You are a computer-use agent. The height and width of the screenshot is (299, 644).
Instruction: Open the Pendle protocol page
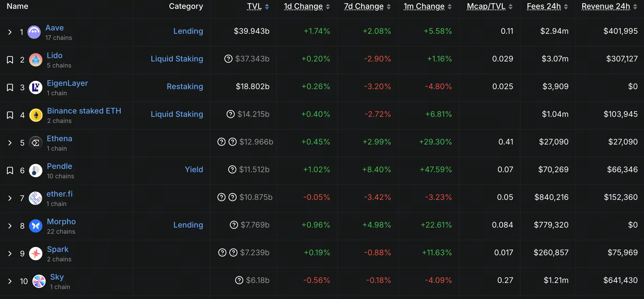(60, 166)
